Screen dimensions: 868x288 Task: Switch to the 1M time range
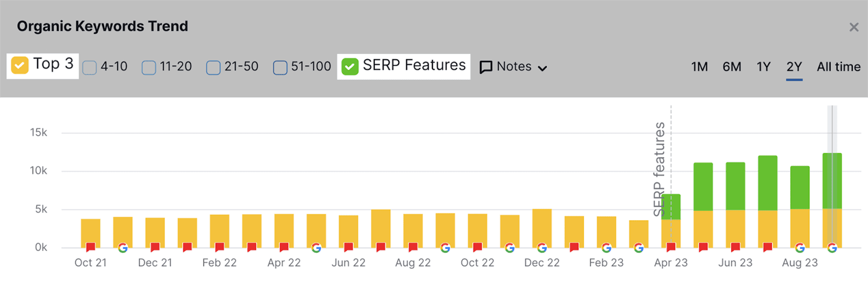tap(699, 67)
